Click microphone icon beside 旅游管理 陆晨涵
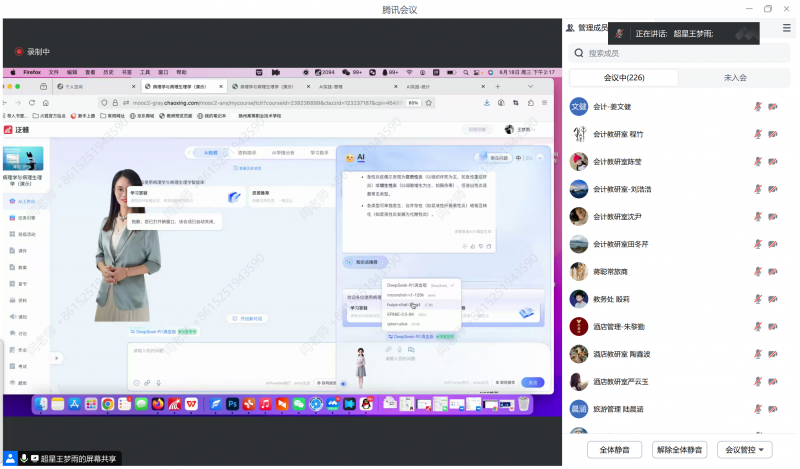800x469 pixels. click(758, 409)
